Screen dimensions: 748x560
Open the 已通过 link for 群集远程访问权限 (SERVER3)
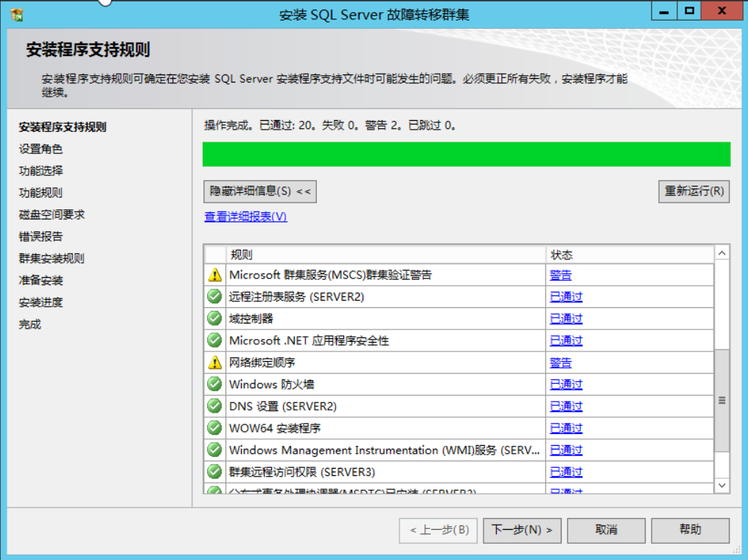pos(566,473)
